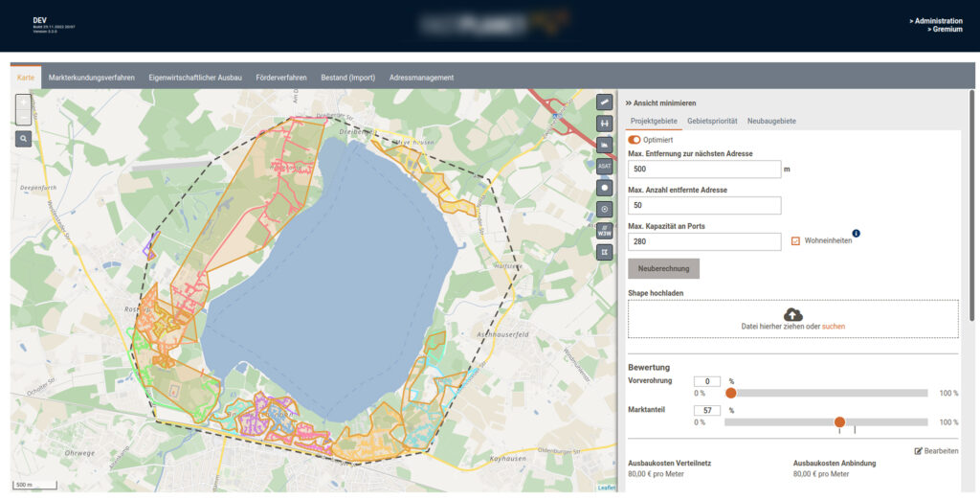Toggle the Optimiert switch
Screen dimensions: 980x500
coord(635,140)
